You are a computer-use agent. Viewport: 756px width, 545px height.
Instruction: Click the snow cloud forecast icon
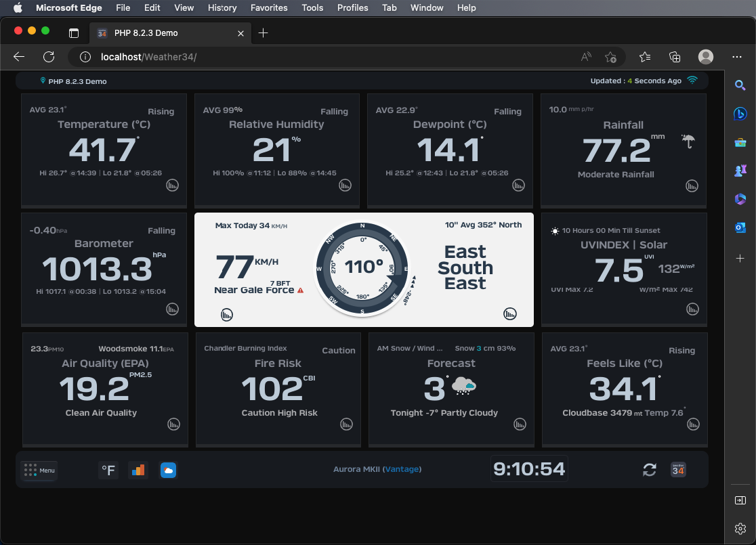(x=464, y=387)
